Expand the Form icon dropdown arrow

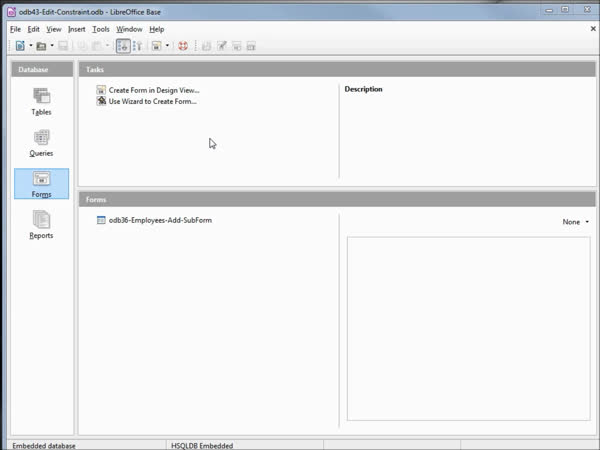[x=167, y=46]
